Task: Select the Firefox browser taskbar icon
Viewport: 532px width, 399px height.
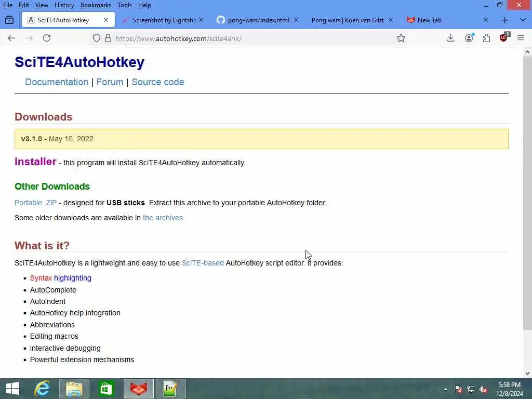Action: [138, 389]
